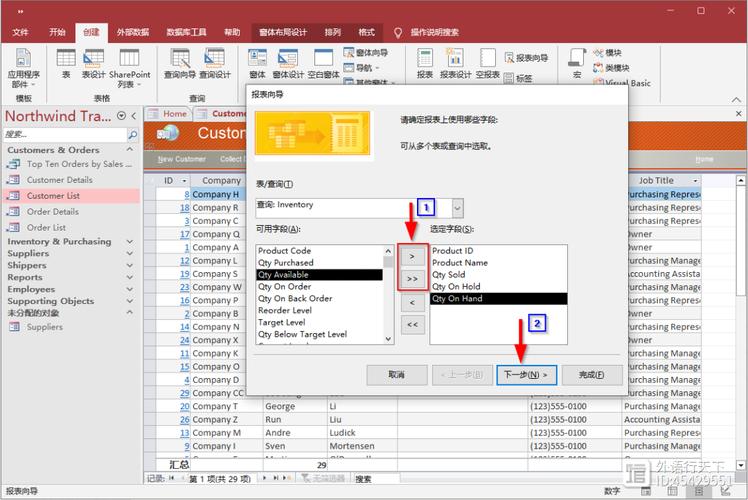The height and width of the screenshot is (500, 748).
Task: Click the 下一步(N) button
Action: 526,375
